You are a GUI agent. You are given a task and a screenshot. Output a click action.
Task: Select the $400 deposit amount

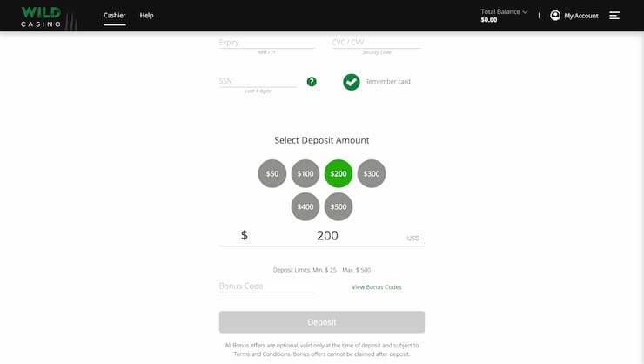pos(305,206)
